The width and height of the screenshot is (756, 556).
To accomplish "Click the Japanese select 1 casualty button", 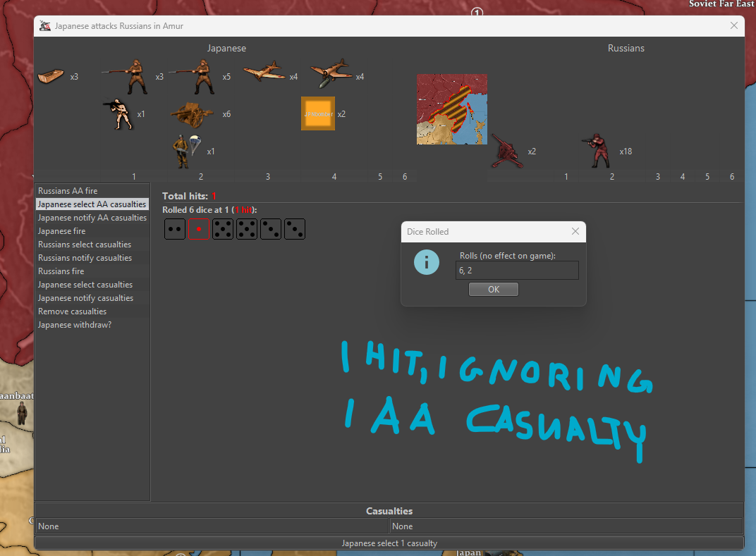I will click(389, 543).
